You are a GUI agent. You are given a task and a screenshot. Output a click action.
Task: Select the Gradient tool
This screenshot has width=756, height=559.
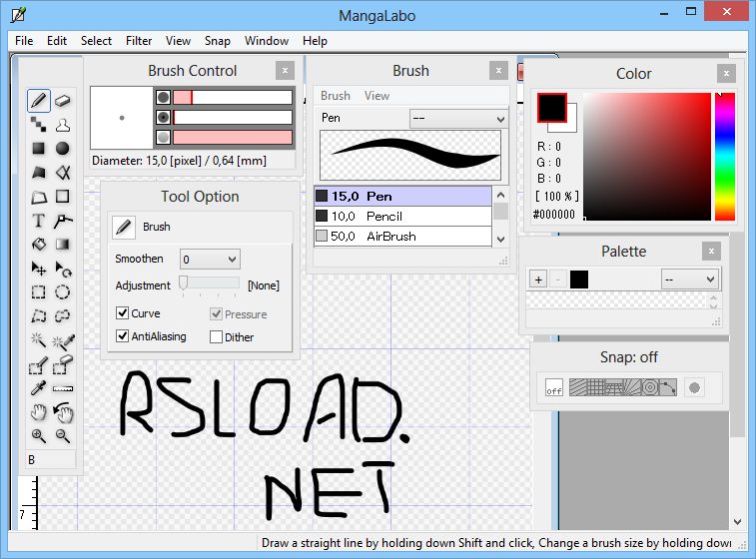pos(62,245)
